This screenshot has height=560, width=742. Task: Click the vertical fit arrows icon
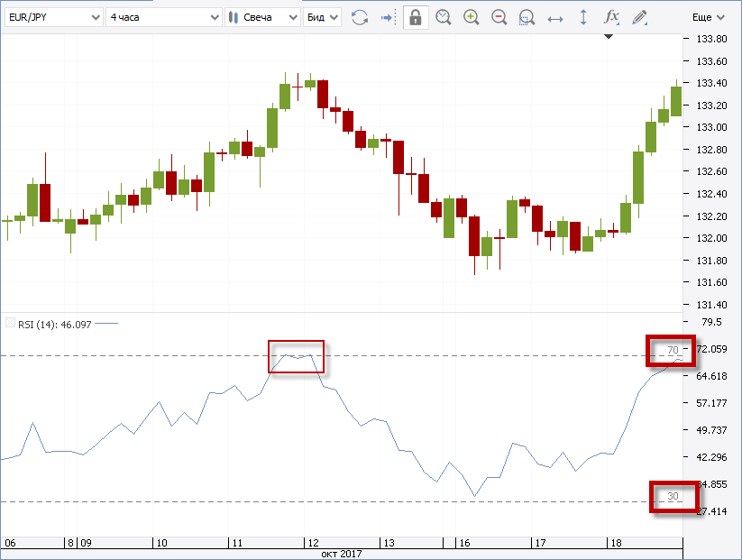pos(583,17)
